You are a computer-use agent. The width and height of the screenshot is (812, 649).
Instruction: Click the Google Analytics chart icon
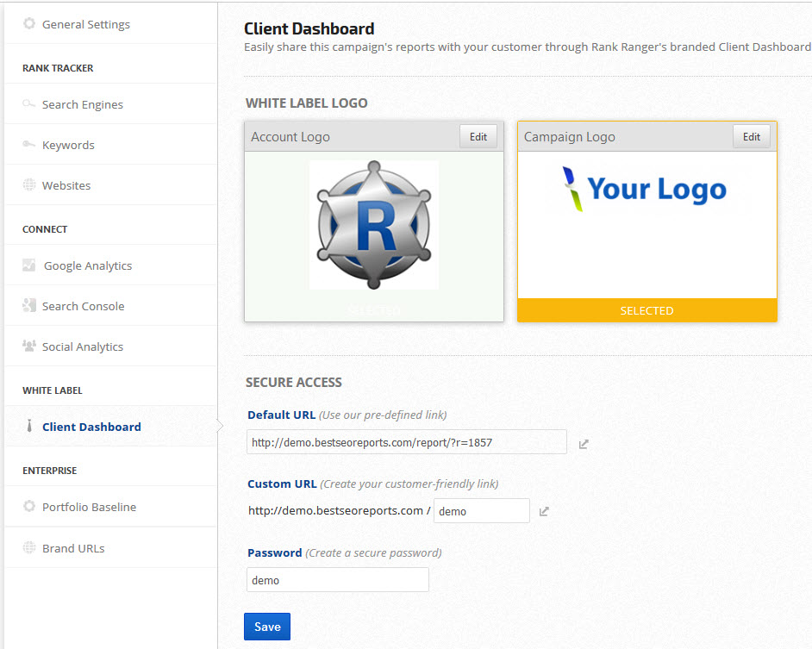pos(29,265)
